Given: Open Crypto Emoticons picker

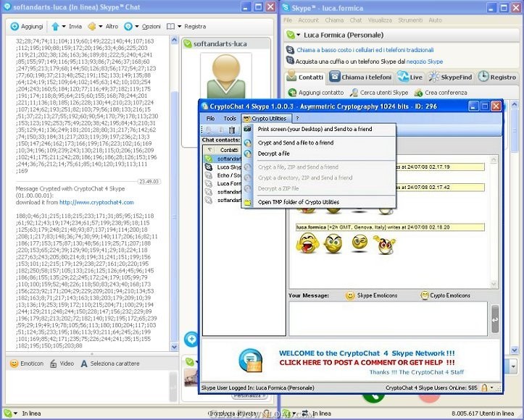Looking at the screenshot, I should [446, 295].
